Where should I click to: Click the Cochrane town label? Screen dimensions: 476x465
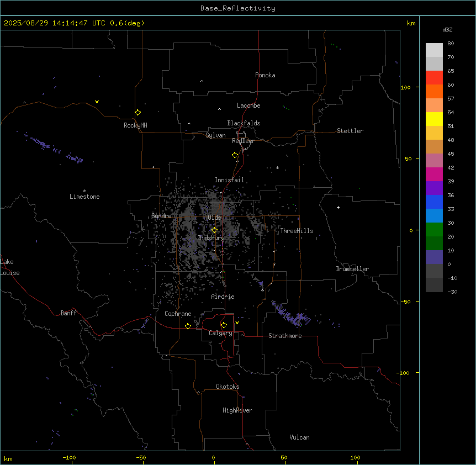click(178, 314)
